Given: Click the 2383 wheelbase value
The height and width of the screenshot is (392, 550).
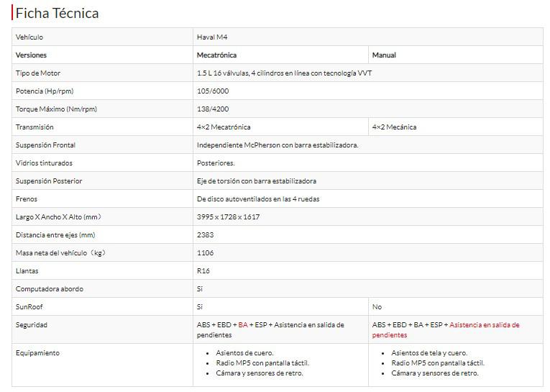Looking at the screenshot, I should [x=205, y=234].
